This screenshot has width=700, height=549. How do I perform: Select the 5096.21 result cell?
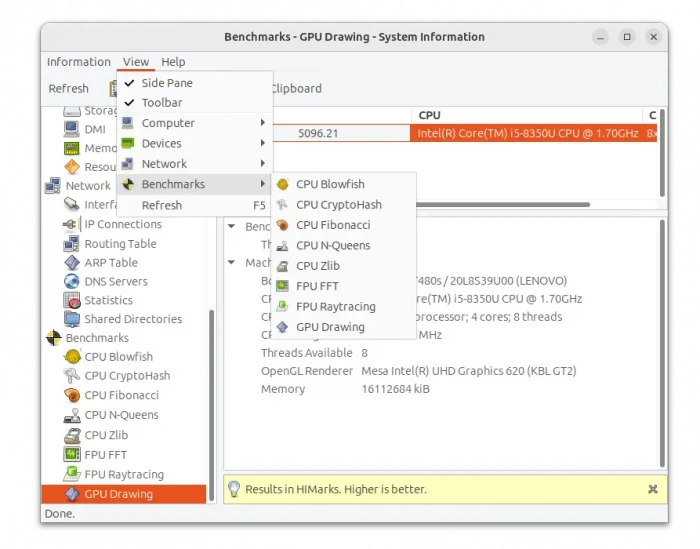[x=318, y=133]
